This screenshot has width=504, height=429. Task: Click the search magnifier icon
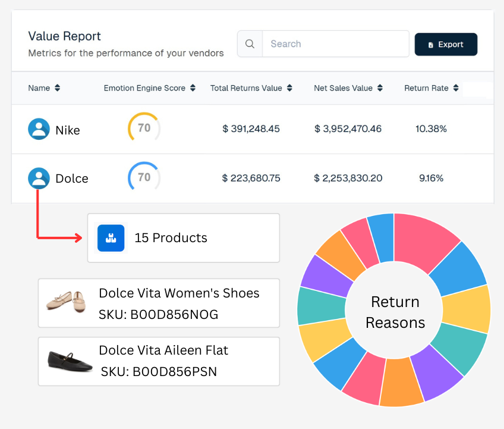point(250,44)
